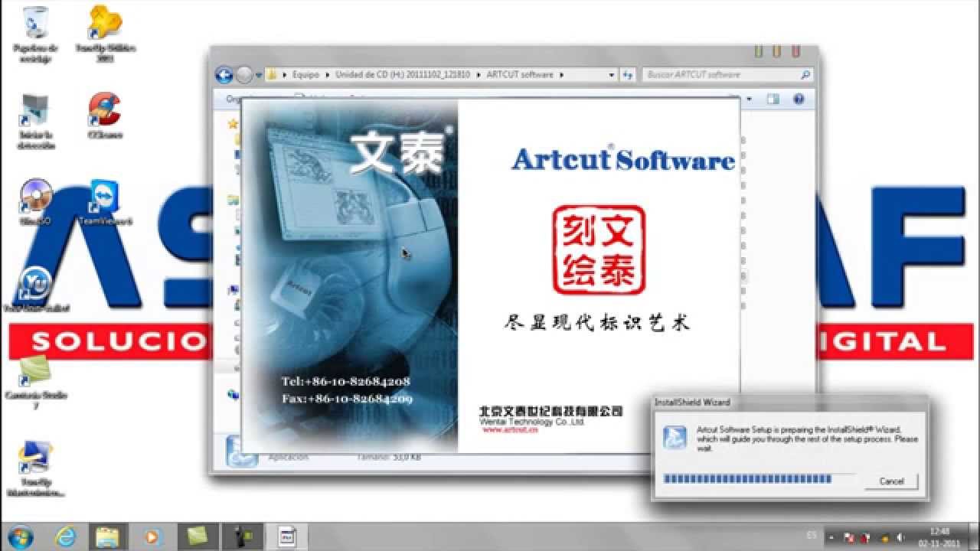Go back in the Explorer window
The image size is (980, 551).
coord(224,75)
